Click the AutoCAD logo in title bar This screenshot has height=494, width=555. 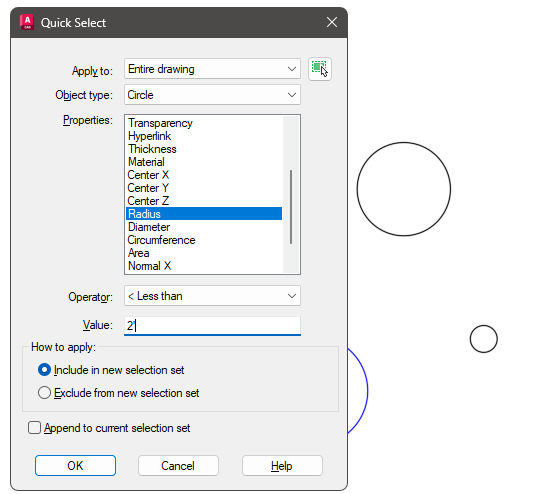[27, 22]
